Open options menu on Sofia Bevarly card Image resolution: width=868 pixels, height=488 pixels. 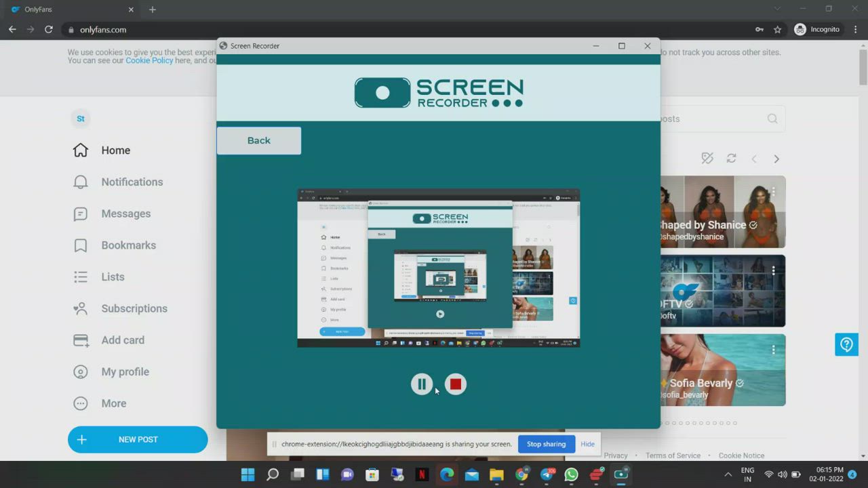pos(773,350)
